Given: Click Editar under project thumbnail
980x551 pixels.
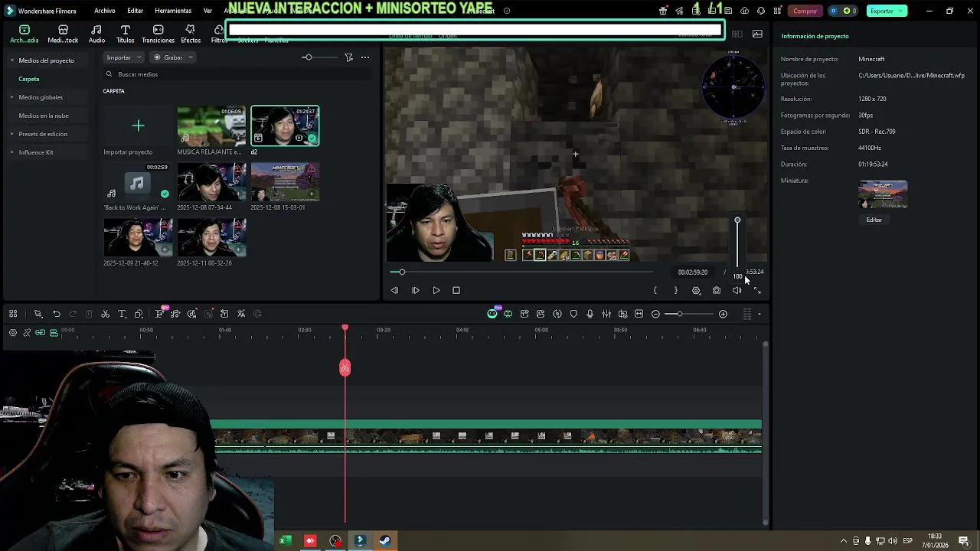Looking at the screenshot, I should tap(874, 220).
